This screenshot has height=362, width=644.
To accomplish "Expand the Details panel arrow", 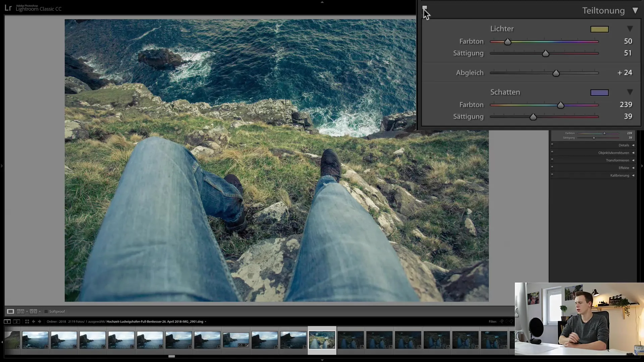I will 633,145.
